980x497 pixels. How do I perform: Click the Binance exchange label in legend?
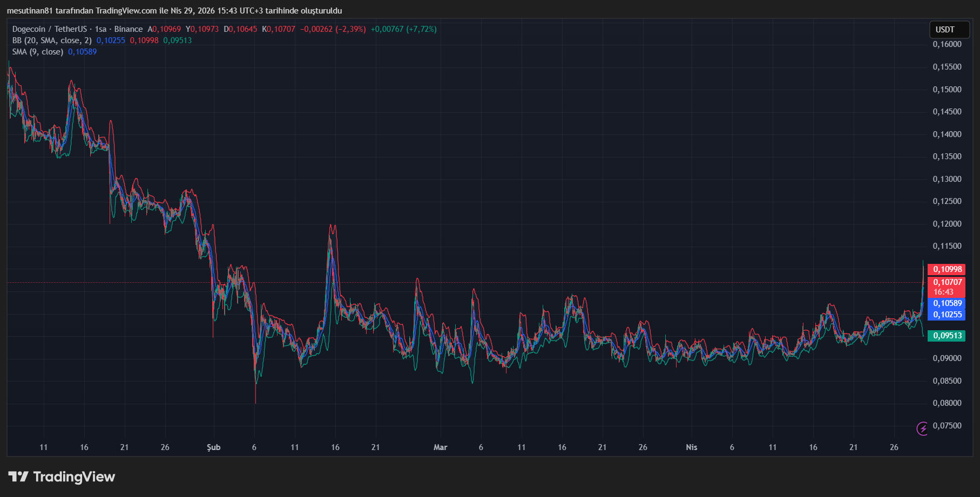click(129, 29)
